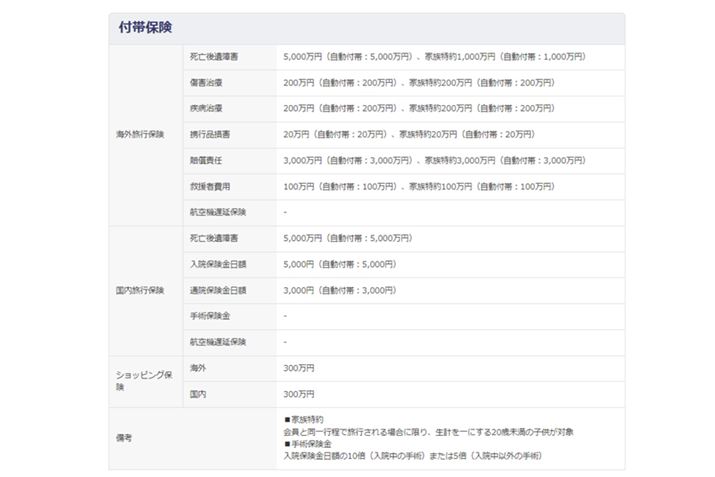Click the 付帯保険 section heading

click(145, 28)
